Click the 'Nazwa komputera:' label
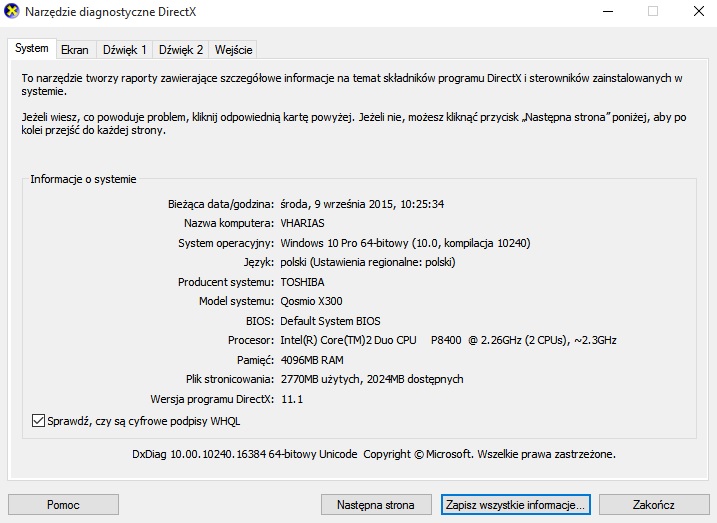This screenshot has height=523, width=717. tap(229, 223)
